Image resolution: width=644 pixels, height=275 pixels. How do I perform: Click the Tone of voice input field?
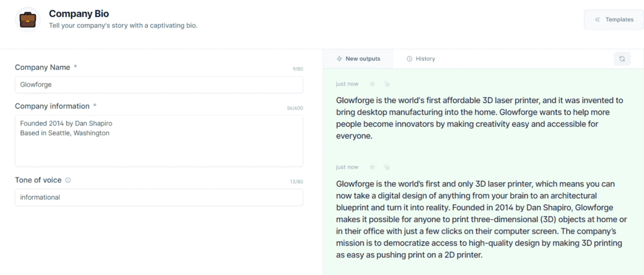(x=159, y=198)
